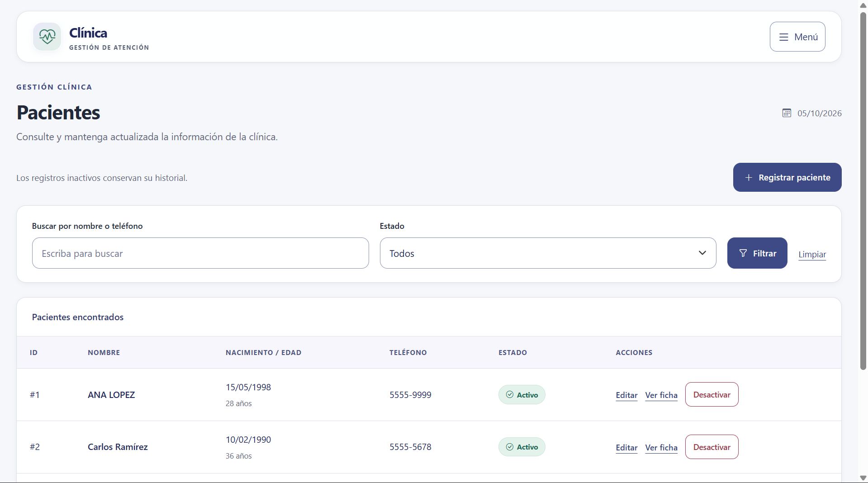Click the Pacientes page heading
Screen dimensions: 868x483
58,113
